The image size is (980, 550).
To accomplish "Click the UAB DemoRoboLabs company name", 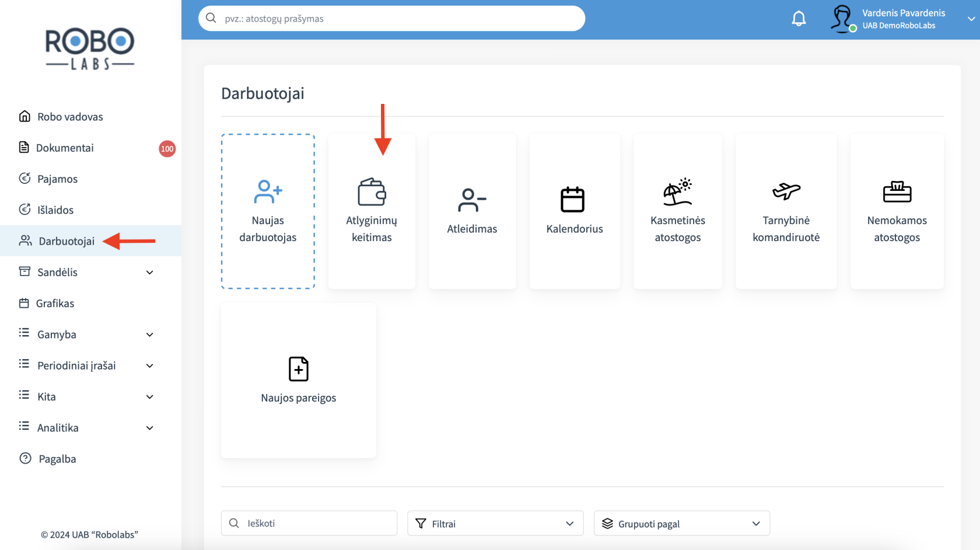I will tap(899, 26).
